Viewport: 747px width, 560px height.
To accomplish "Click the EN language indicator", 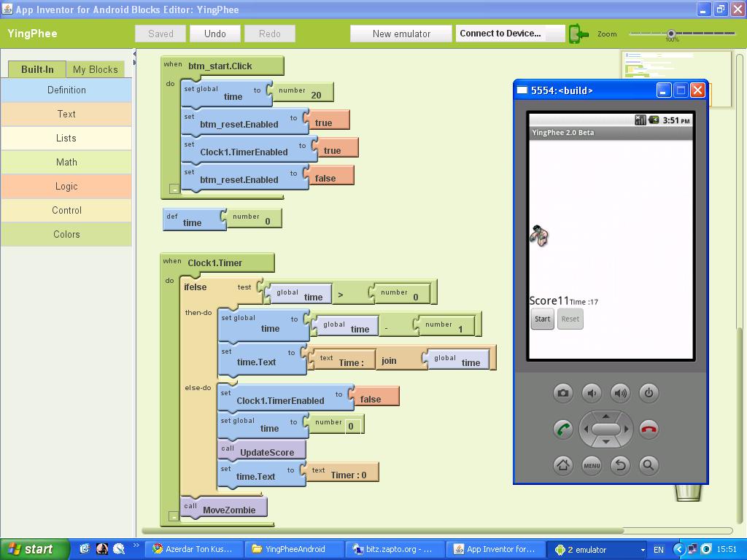I will point(659,550).
